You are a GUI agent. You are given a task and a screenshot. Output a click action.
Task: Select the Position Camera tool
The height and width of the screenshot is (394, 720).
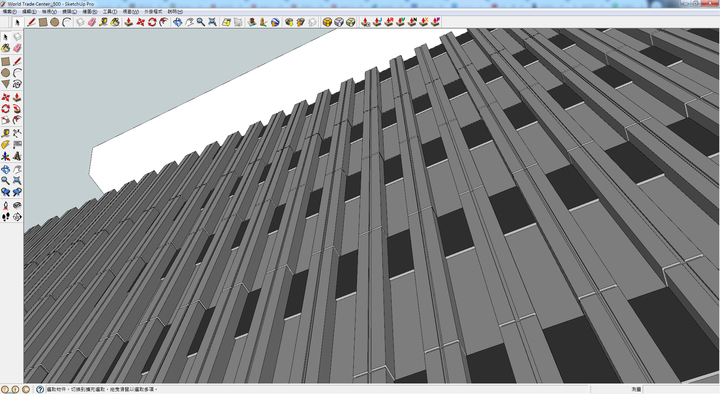(6, 205)
